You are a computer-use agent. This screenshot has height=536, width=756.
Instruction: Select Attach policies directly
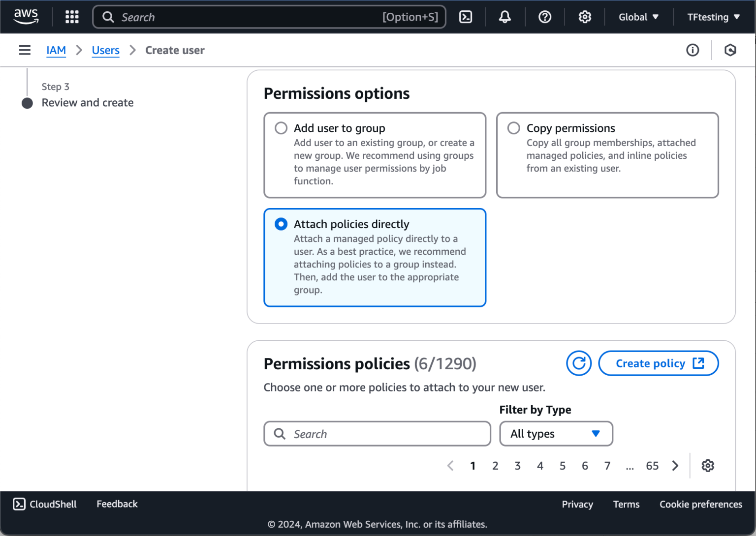coord(281,224)
